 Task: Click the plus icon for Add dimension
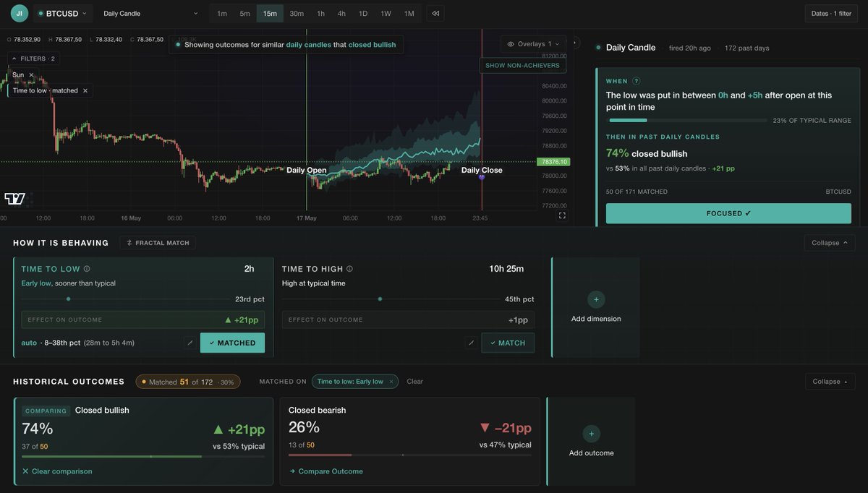[596, 299]
